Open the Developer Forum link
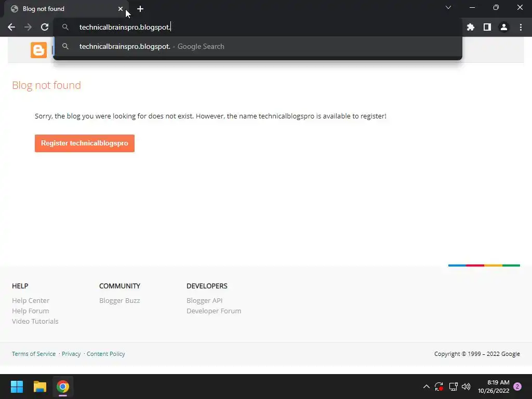 [x=214, y=311]
